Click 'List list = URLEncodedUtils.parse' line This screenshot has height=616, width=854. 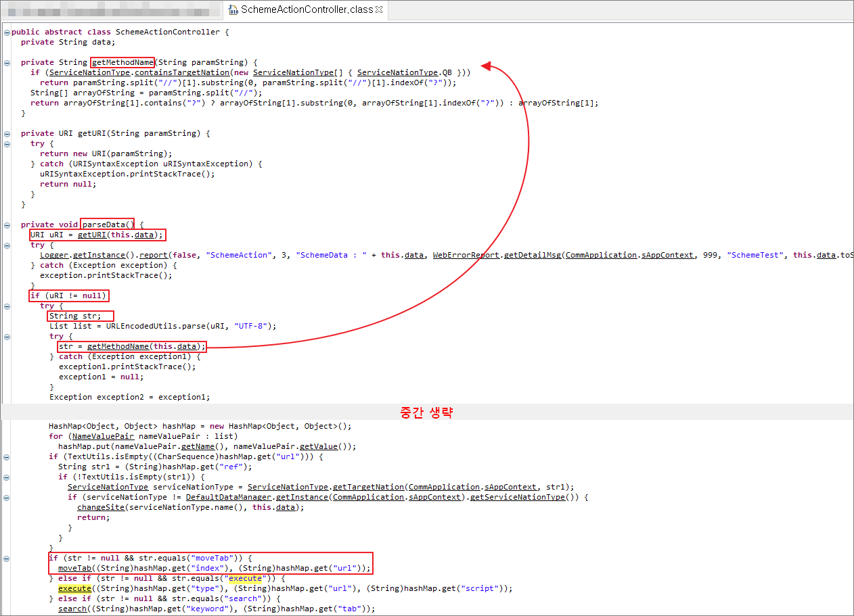[x=163, y=326]
